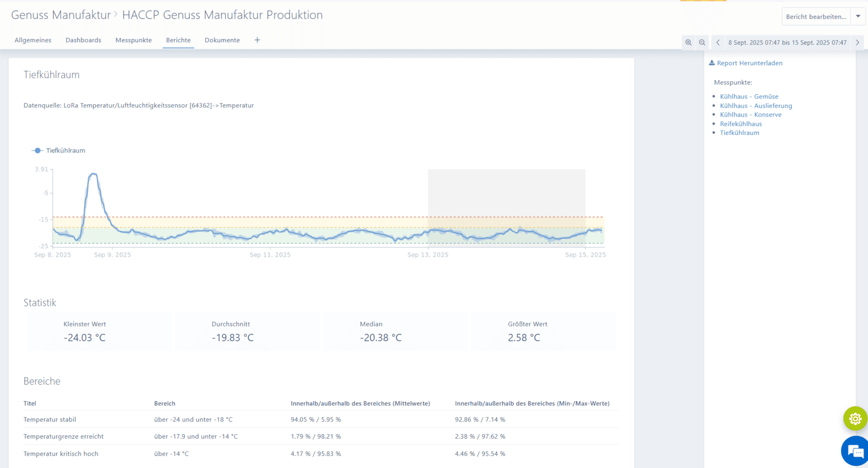Click the gray shaded region in chart
This screenshot has width=868, height=468.
(506, 193)
